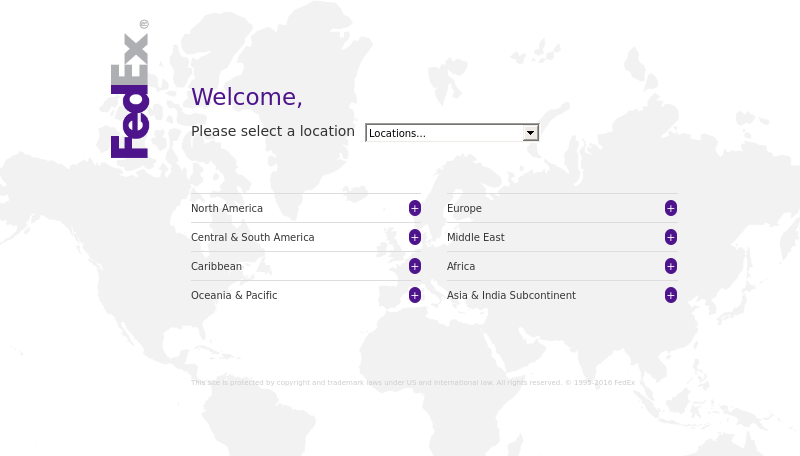Select the North America label
Screen dimensions: 800x456
pyautogui.click(x=227, y=208)
